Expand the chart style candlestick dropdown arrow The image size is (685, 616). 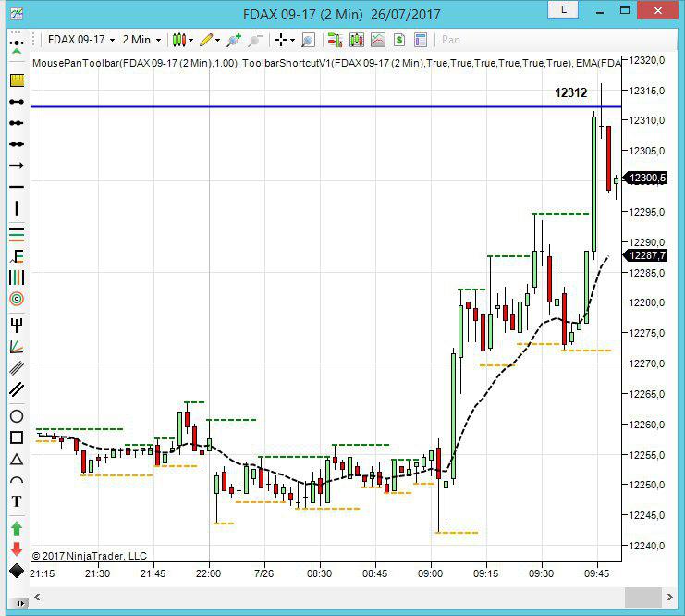point(191,40)
